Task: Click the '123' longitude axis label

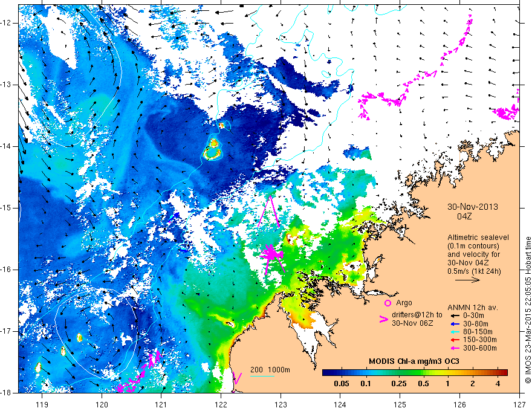Action: [x=281, y=404]
